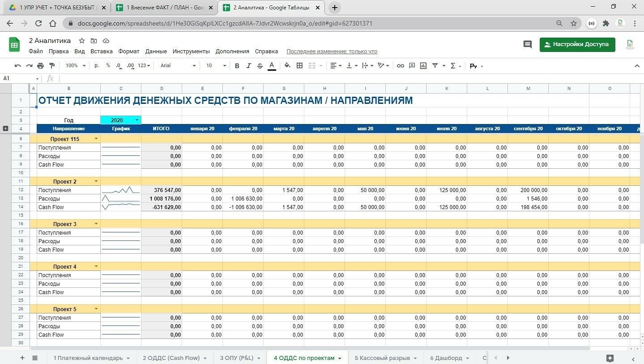This screenshot has width=644, height=364.
Task: Decrease decimal places
Action: [119, 66]
